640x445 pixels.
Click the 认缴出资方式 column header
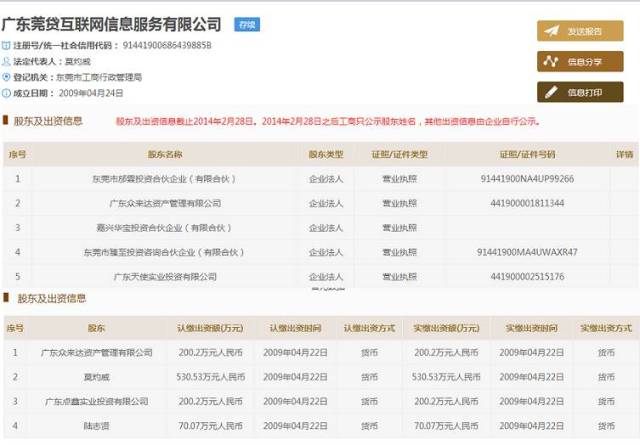[369, 328]
